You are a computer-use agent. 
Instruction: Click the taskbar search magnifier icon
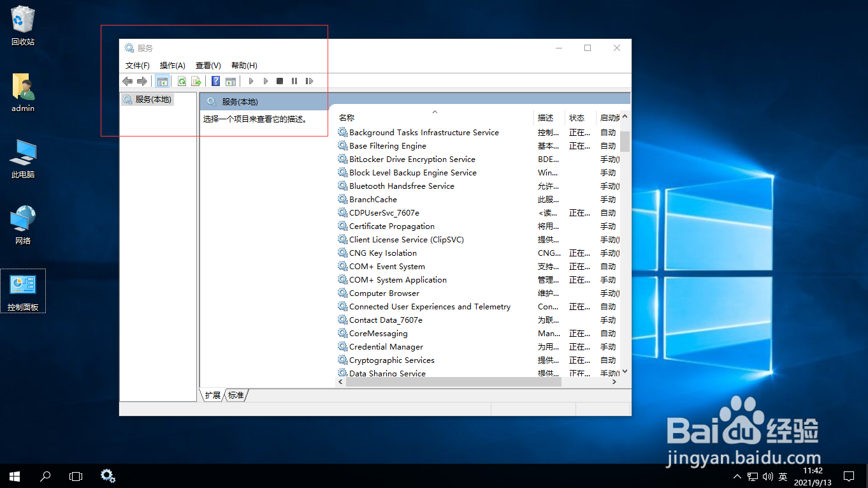point(45,476)
